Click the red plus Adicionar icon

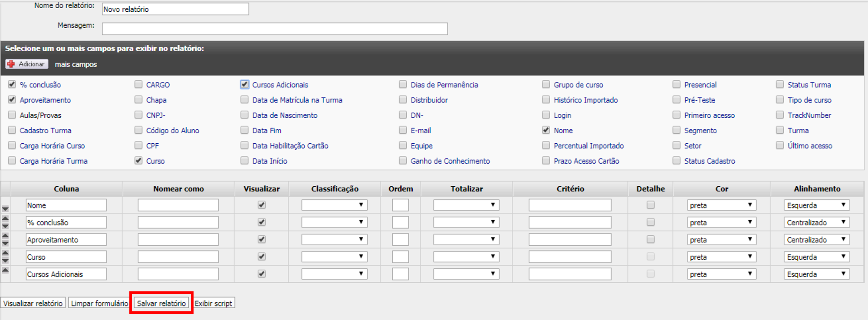11,64
